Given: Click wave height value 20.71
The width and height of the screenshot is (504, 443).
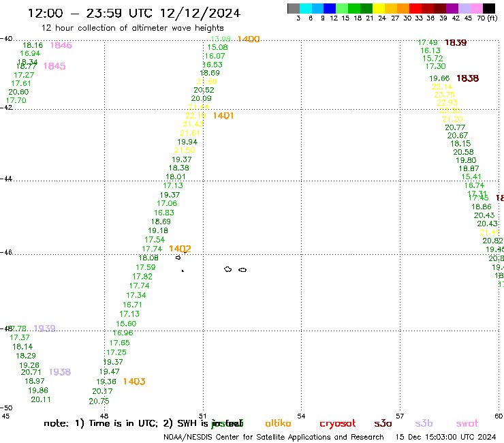Looking at the screenshot, I should click(31, 372).
